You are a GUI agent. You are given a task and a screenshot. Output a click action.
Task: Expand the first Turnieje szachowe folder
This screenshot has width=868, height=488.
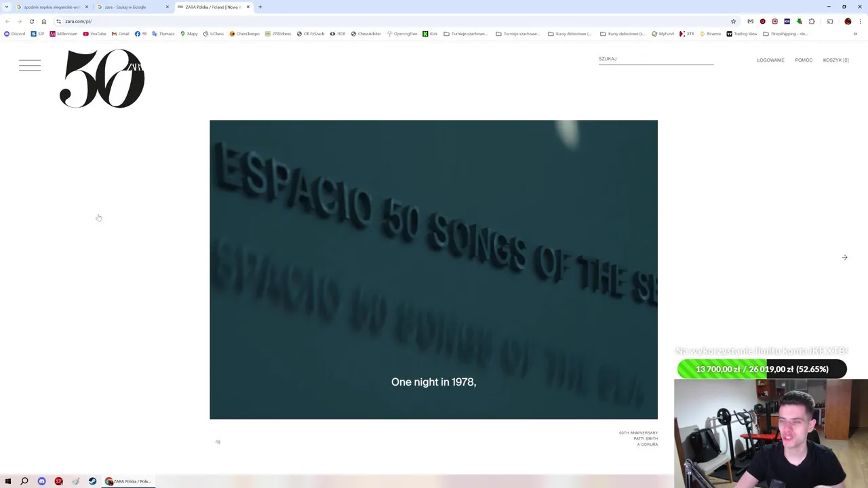click(x=466, y=34)
